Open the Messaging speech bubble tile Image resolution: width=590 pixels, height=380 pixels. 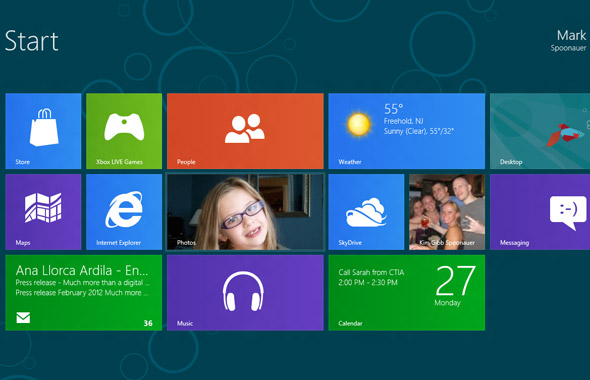(x=540, y=212)
